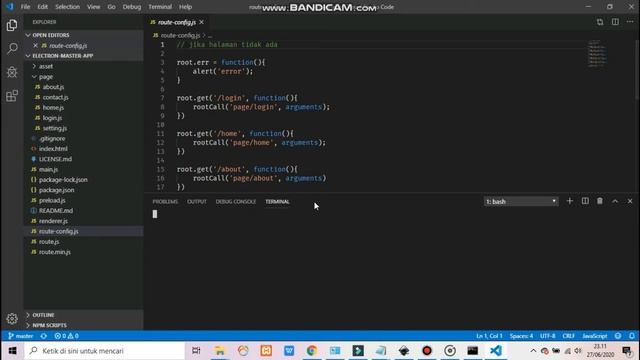
Task: Click the Bandicam record taskbar icon
Action: coord(427,351)
